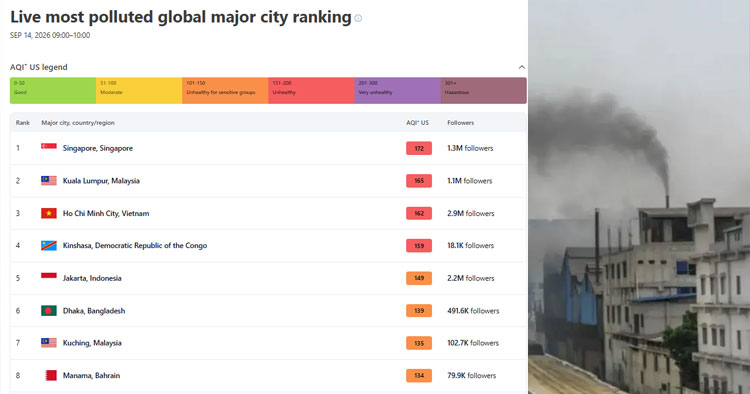Click the AQI 139 badge for Dhaka
The width and height of the screenshot is (750, 394).
pyautogui.click(x=419, y=311)
